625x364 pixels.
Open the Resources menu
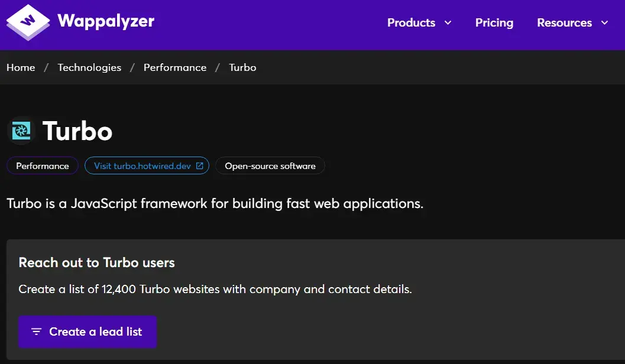pos(572,22)
